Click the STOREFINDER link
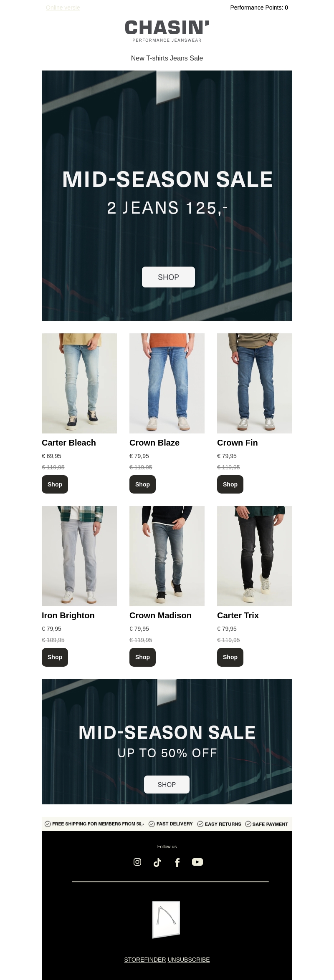The width and height of the screenshot is (334, 980). [x=145, y=960]
